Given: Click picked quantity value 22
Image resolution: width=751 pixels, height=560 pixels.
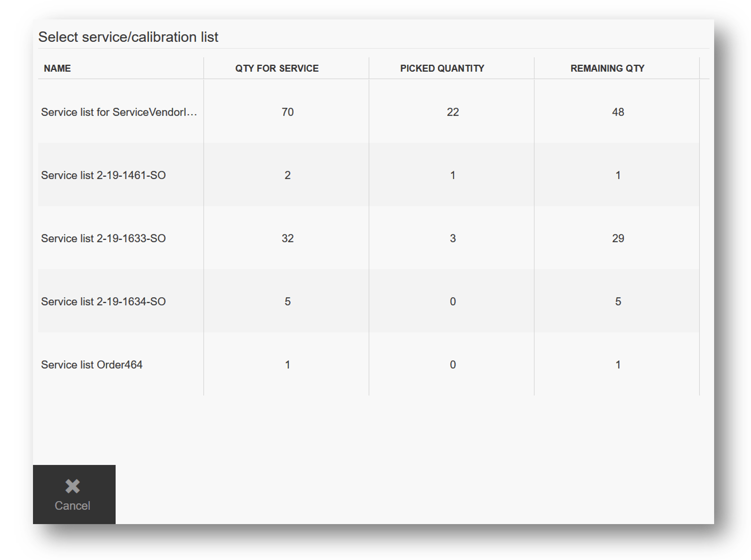Looking at the screenshot, I should 453,112.
